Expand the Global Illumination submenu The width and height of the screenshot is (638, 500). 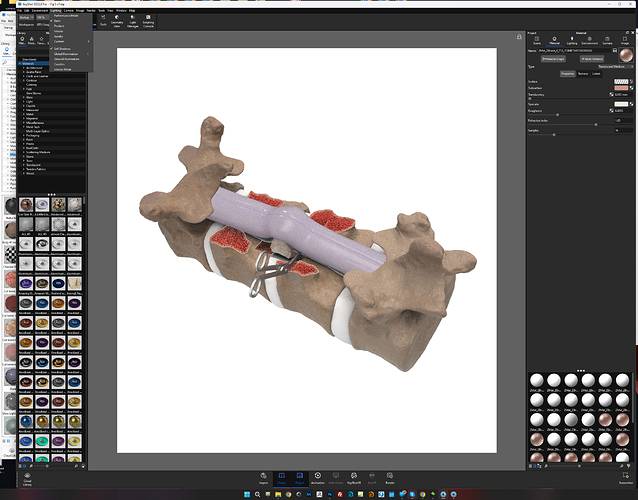tap(71, 54)
